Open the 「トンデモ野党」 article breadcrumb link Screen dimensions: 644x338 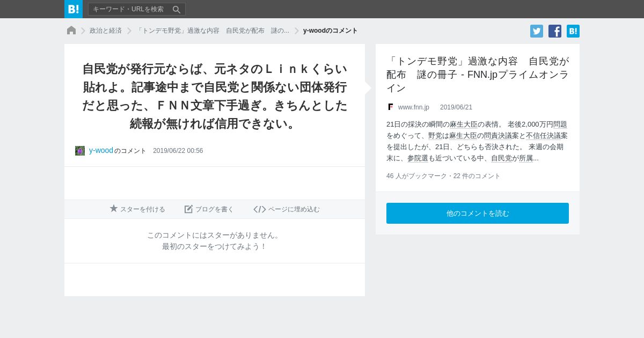(213, 31)
